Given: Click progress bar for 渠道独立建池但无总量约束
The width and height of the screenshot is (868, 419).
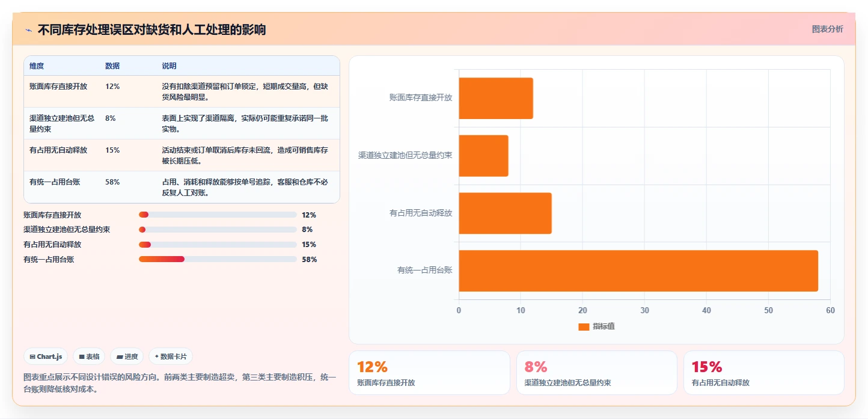Looking at the screenshot, I should 218,230.
